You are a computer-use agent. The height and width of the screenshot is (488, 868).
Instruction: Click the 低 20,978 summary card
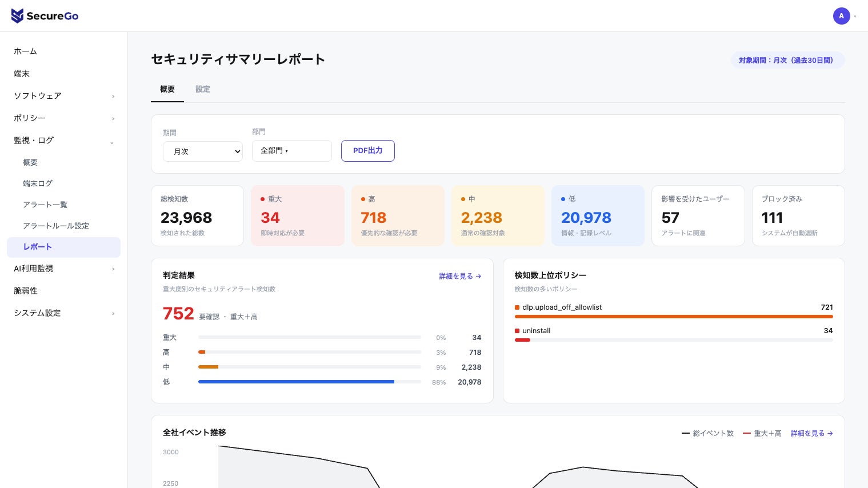tap(598, 215)
